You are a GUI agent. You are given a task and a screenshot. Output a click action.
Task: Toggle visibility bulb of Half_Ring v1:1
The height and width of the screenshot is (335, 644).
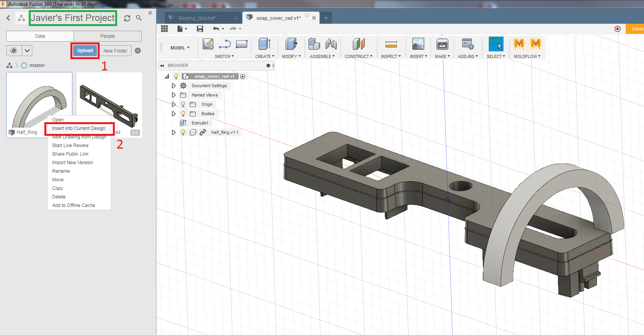click(183, 132)
